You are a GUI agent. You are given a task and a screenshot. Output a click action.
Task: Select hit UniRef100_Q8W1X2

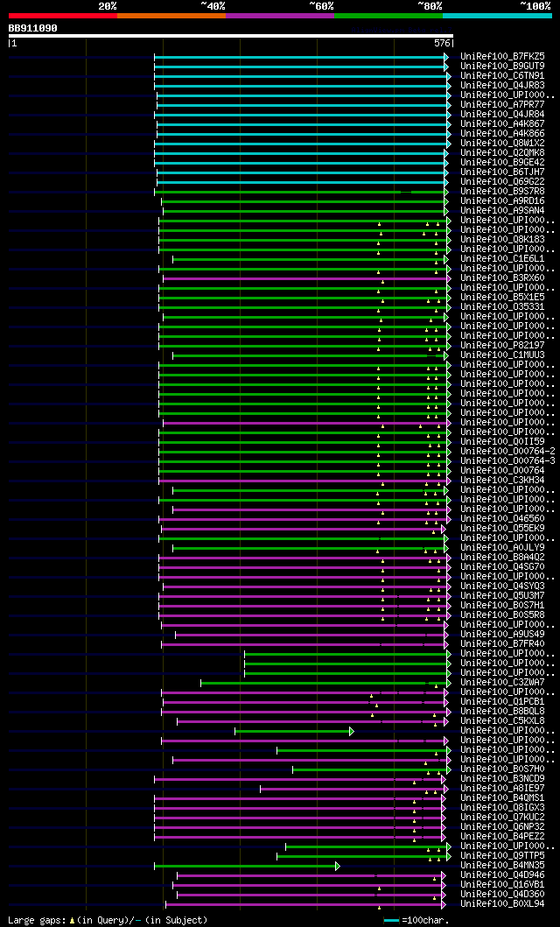503,144
